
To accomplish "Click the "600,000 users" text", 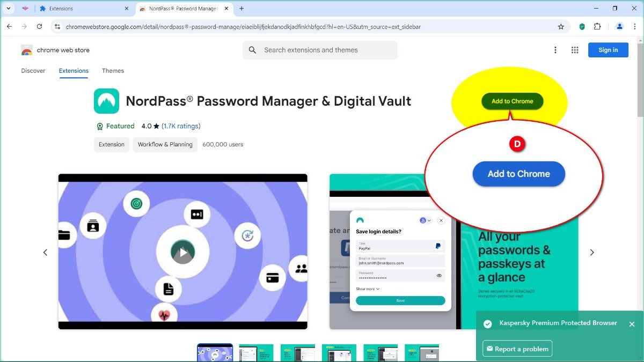I will pyautogui.click(x=223, y=144).
